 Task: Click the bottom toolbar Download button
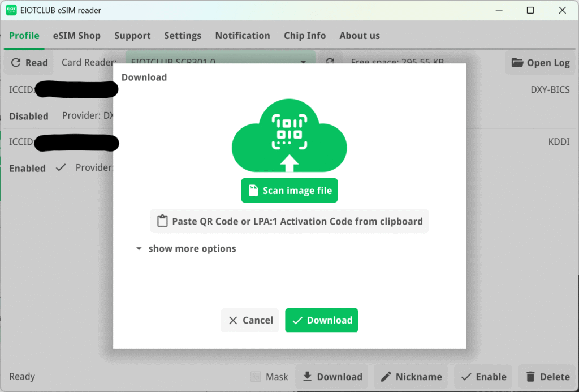[332, 377]
